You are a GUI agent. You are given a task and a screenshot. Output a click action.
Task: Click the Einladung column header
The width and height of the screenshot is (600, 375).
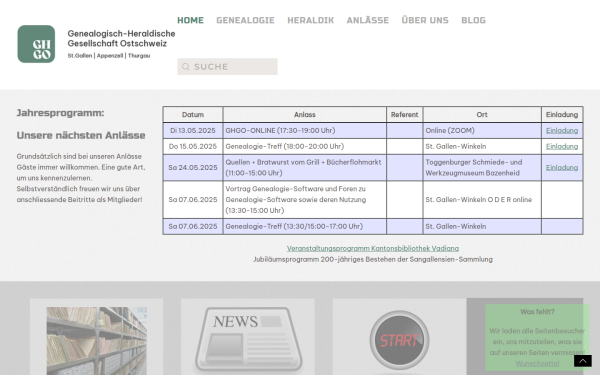tap(562, 115)
